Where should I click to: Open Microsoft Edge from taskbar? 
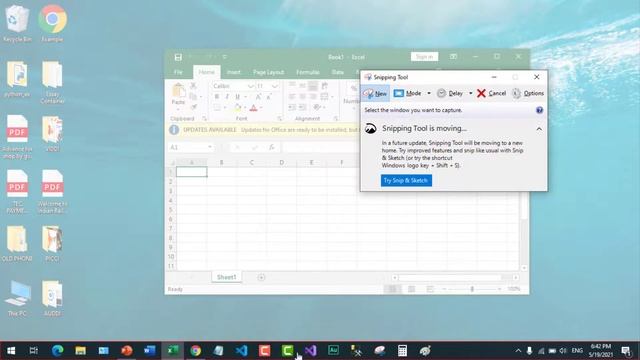click(x=57, y=351)
